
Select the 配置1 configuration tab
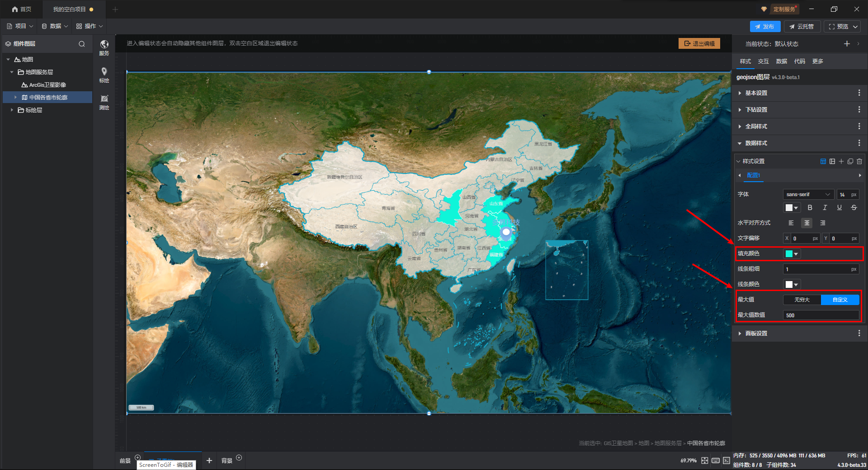tap(754, 175)
